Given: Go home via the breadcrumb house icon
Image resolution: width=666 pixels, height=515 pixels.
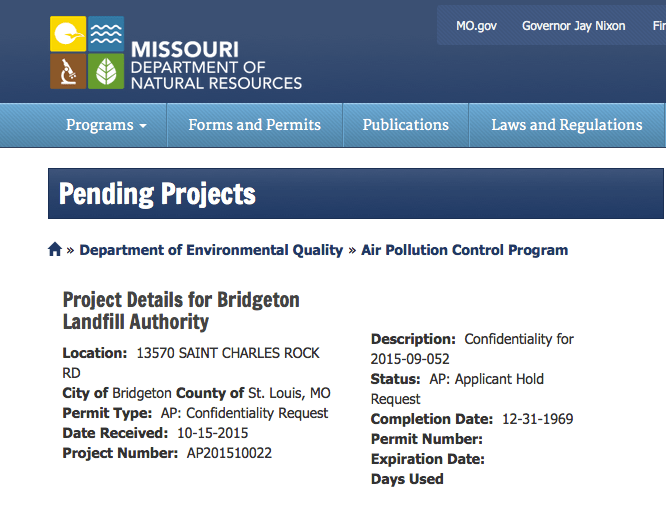Looking at the screenshot, I should pos(55,250).
